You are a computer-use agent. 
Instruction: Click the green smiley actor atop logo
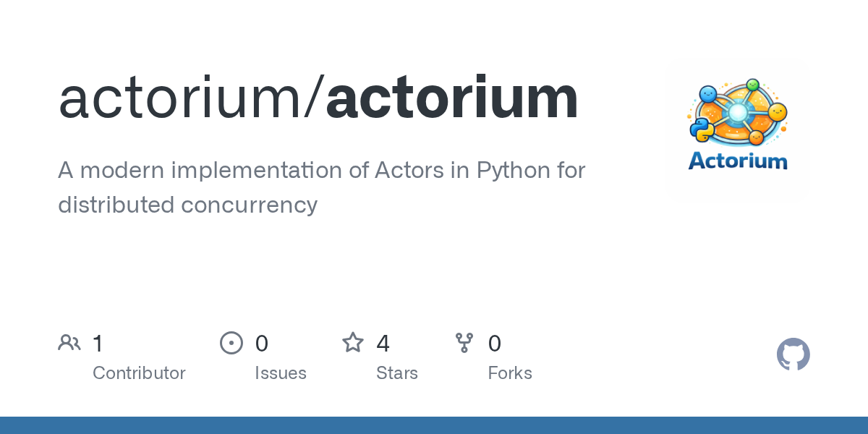pyautogui.click(x=753, y=85)
